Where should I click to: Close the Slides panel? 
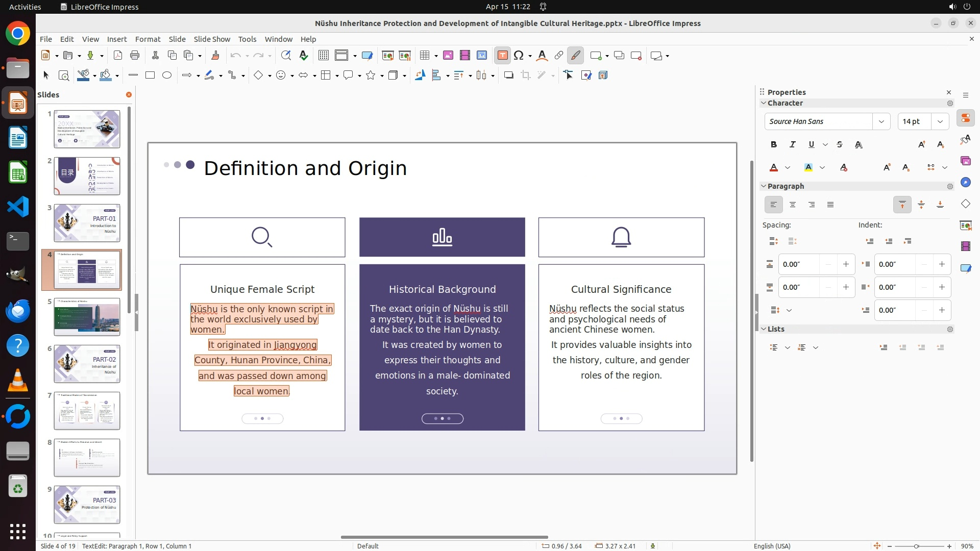coord(129,95)
